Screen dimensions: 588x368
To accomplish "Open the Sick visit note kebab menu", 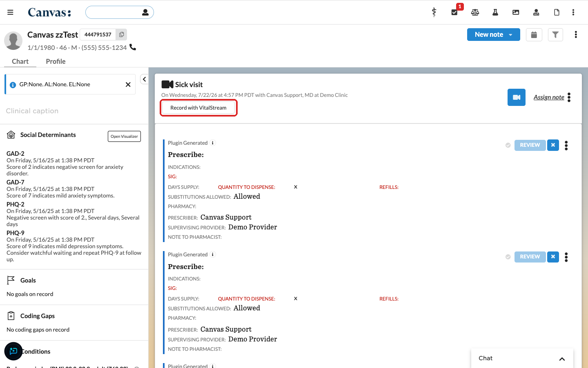I will click(x=569, y=97).
